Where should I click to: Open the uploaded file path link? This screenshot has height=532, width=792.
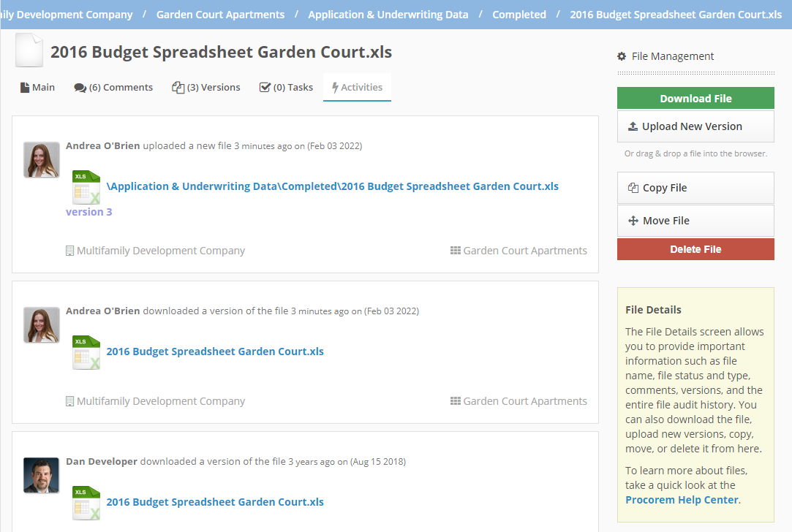click(x=332, y=186)
